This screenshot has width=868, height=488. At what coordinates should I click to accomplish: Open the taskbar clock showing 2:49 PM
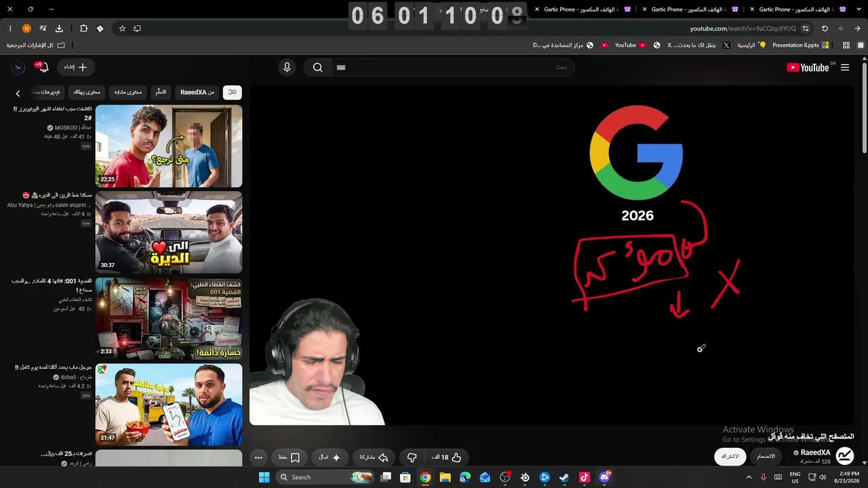(849, 477)
